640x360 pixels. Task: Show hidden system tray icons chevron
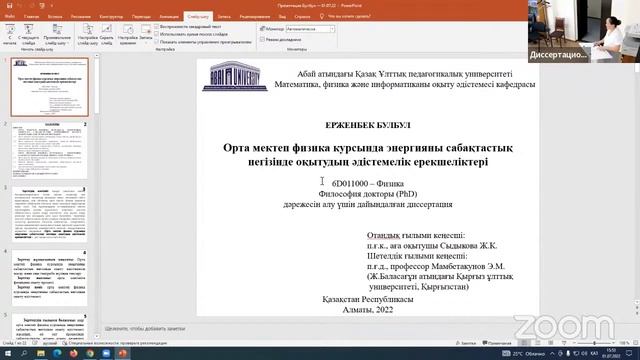552,353
